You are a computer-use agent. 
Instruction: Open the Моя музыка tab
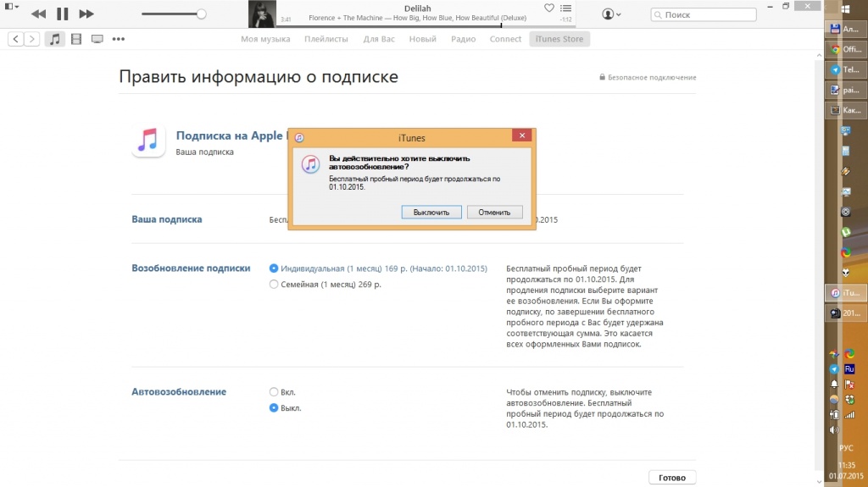(265, 39)
